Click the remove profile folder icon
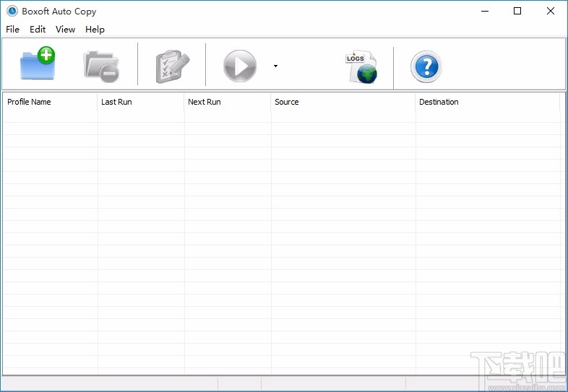Screen dimensions: 568x392 (101, 66)
